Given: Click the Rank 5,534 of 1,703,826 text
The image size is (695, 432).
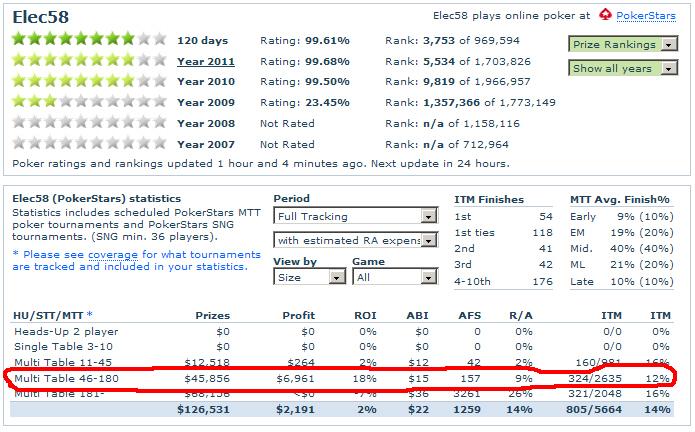Looking at the screenshot, I should click(458, 62).
